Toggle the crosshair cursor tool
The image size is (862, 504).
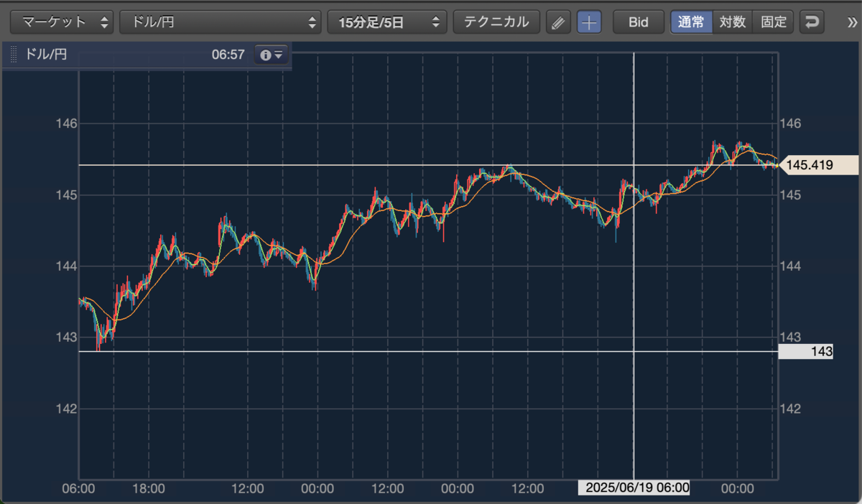(589, 22)
